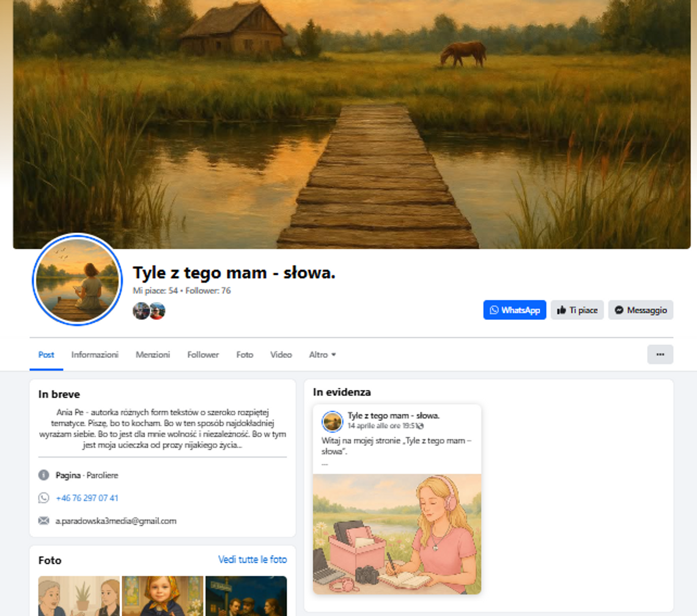Open the three-dots page options menu
The height and width of the screenshot is (616, 697).
660,354
